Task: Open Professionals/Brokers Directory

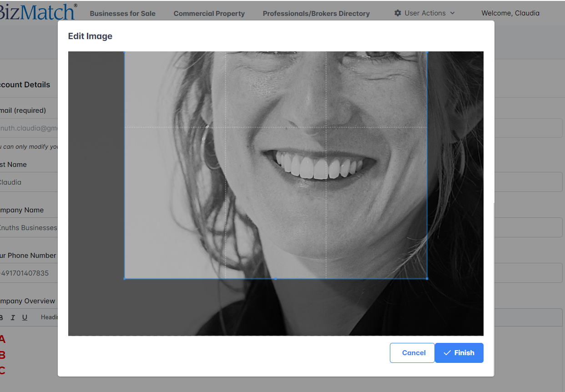Action: tap(316, 14)
